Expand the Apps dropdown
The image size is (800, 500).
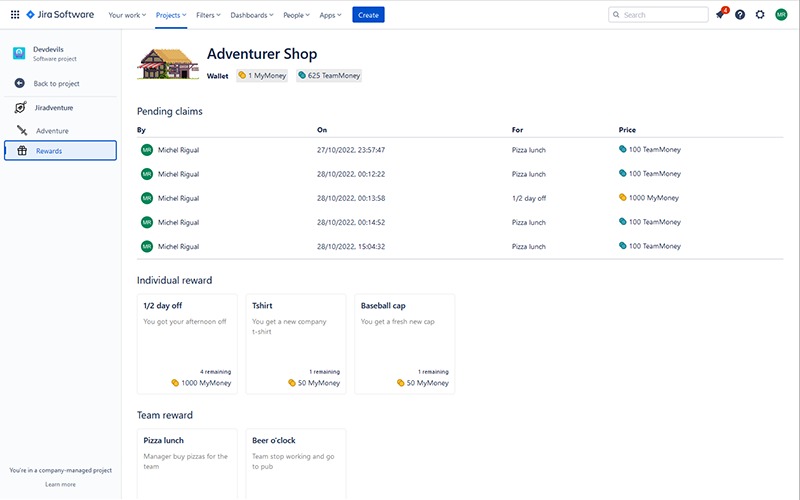click(330, 15)
